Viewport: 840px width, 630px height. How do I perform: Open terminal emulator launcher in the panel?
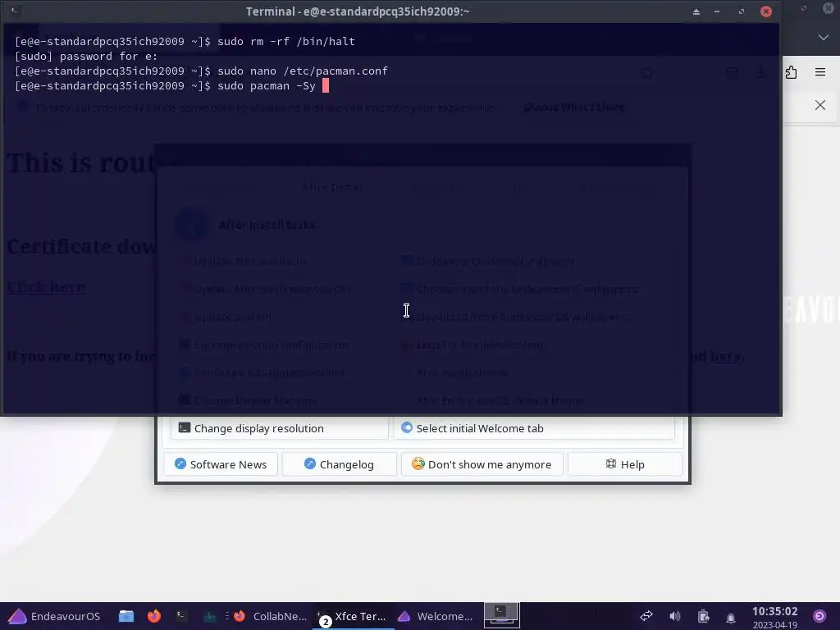point(181,616)
